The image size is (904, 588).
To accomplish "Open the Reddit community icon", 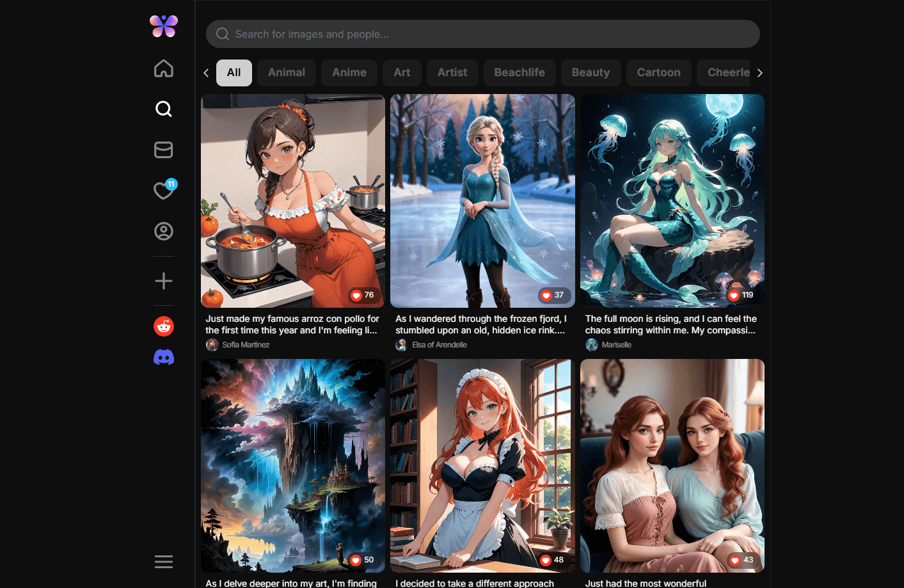I will tap(164, 326).
